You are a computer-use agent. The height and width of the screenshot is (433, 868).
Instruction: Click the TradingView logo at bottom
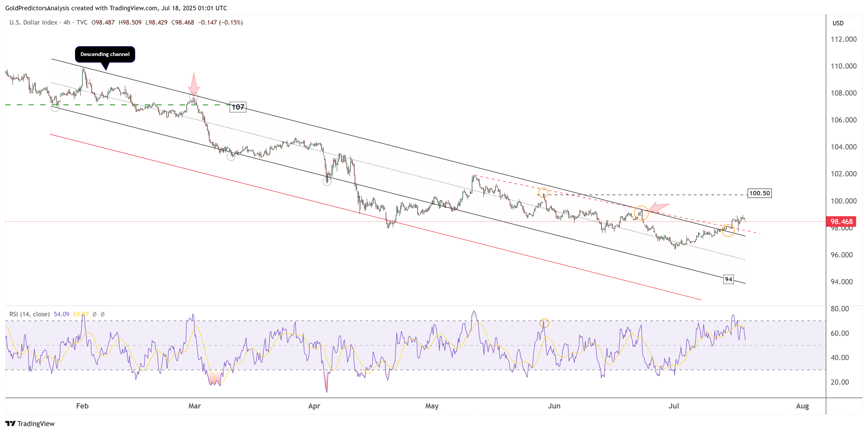coord(30,423)
